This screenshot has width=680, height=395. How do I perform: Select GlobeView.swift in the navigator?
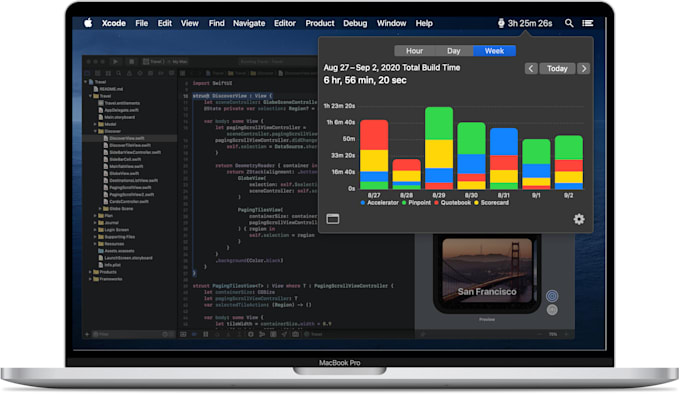point(124,173)
